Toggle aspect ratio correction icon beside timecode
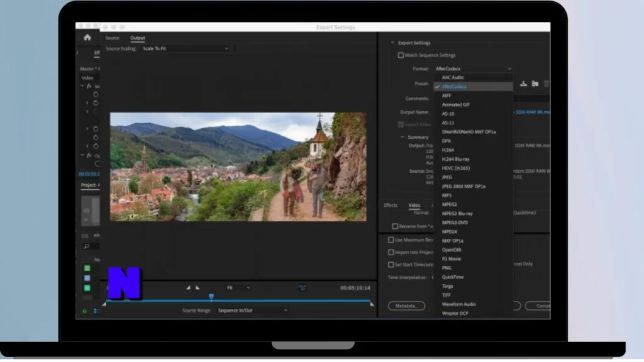644x362 pixels. 303,288
